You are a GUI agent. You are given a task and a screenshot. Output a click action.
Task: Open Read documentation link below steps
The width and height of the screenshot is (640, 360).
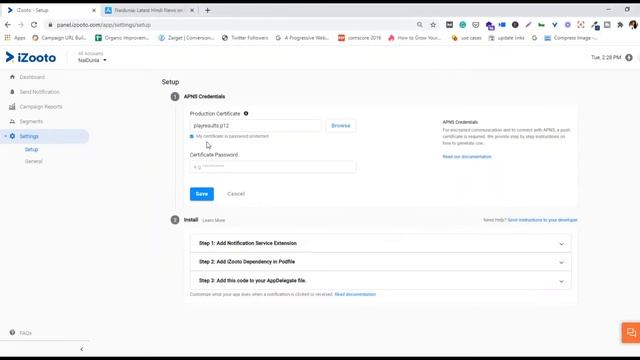coord(355,294)
